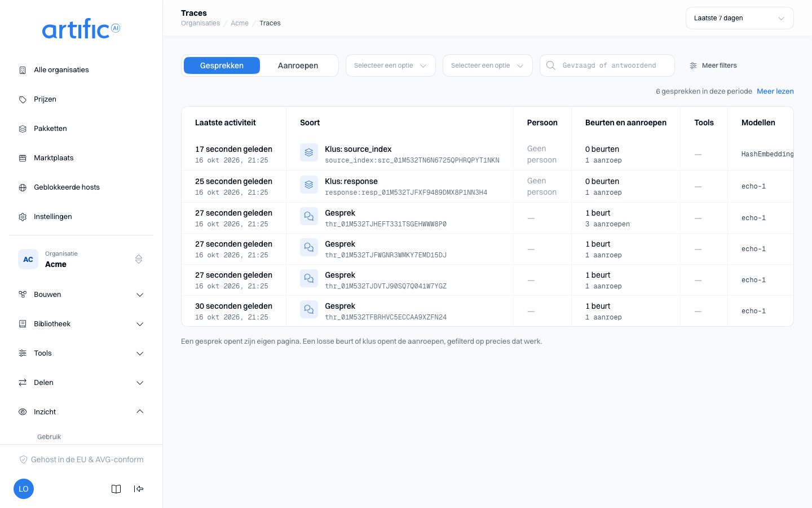This screenshot has height=508, width=812.
Task: Expand the Delen section chevron
Action: tap(140, 383)
